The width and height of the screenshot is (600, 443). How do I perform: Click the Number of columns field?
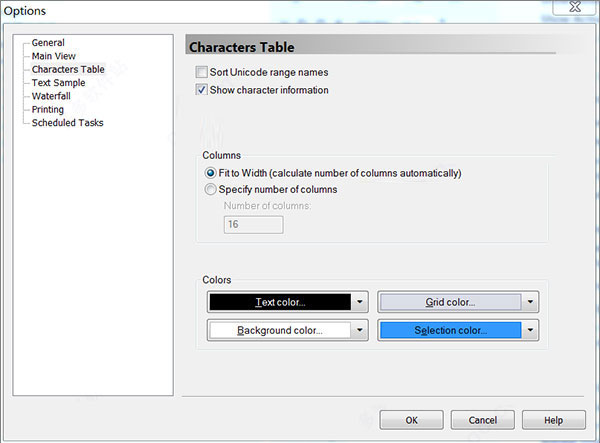(253, 225)
